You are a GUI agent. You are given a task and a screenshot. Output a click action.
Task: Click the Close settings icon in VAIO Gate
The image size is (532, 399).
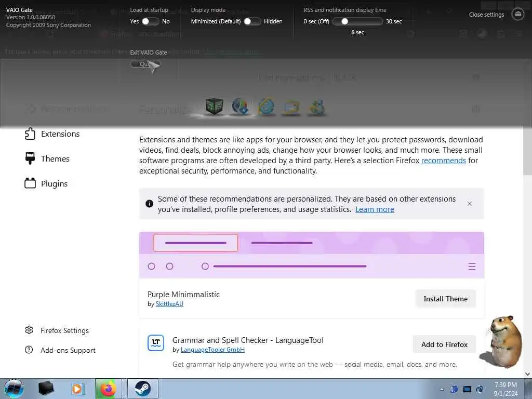[x=518, y=14]
